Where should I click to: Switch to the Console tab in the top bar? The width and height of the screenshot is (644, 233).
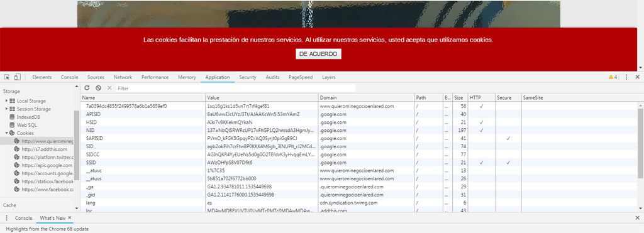point(69,77)
